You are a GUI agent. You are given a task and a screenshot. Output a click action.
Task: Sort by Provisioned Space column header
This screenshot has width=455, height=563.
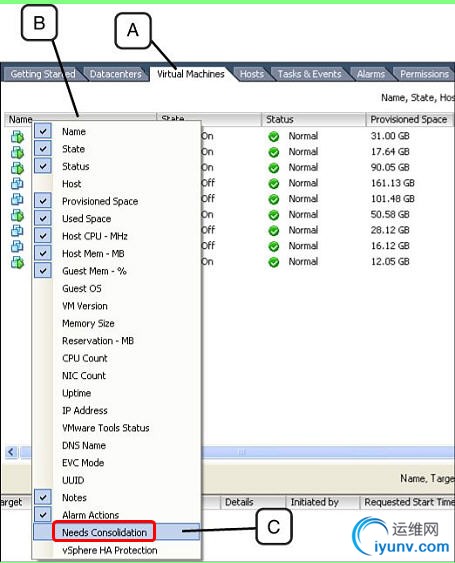click(x=410, y=119)
